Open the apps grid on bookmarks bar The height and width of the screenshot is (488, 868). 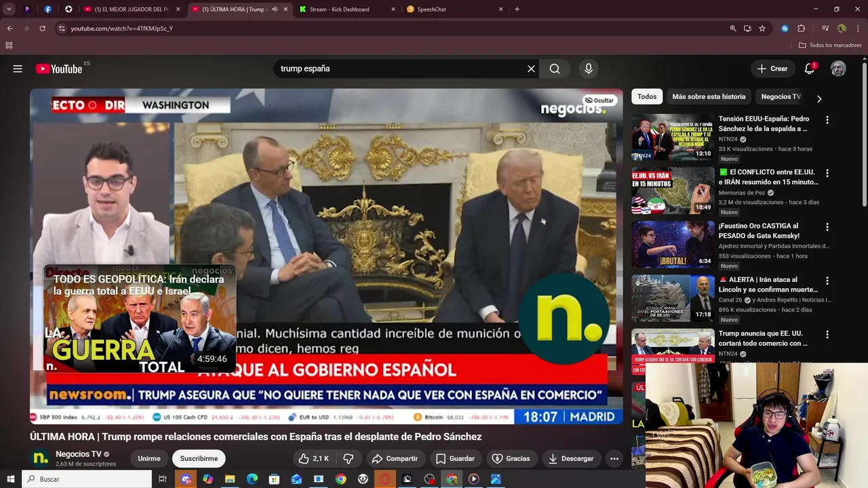pos(9,45)
